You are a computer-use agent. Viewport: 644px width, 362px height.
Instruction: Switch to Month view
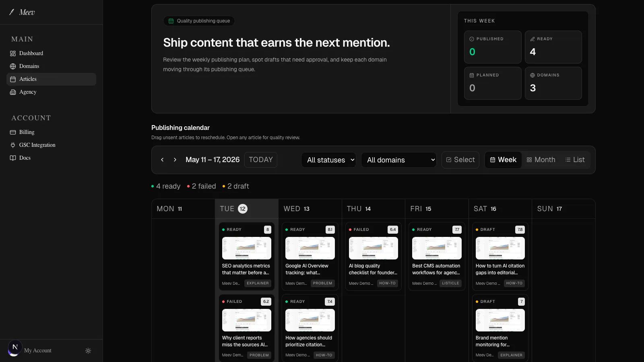541,160
